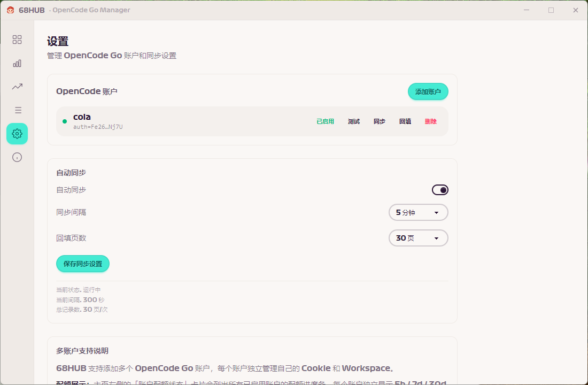Click the auth=Fe26…Nj7U cookie text
This screenshot has height=385, width=588.
(x=98, y=127)
